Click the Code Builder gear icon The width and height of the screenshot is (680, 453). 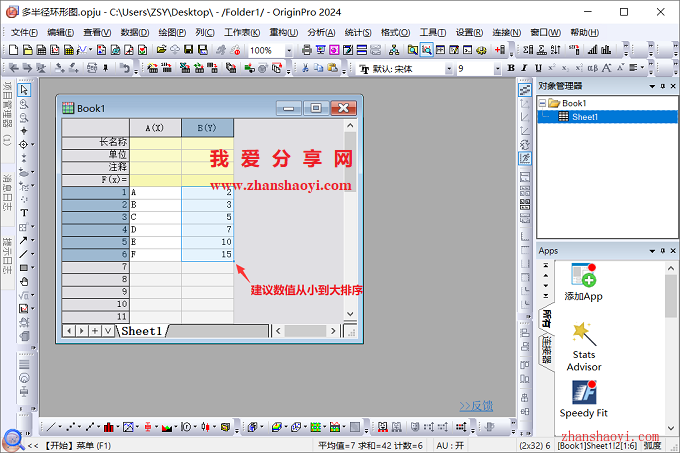coord(481,50)
